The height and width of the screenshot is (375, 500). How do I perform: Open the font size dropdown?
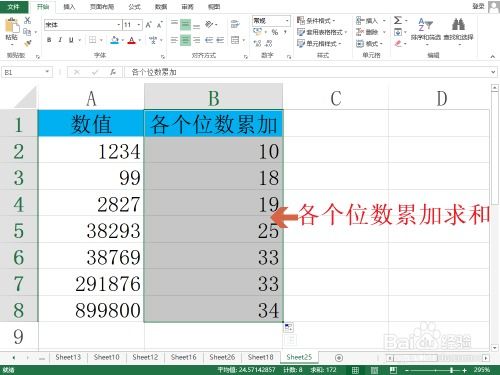click(139, 25)
